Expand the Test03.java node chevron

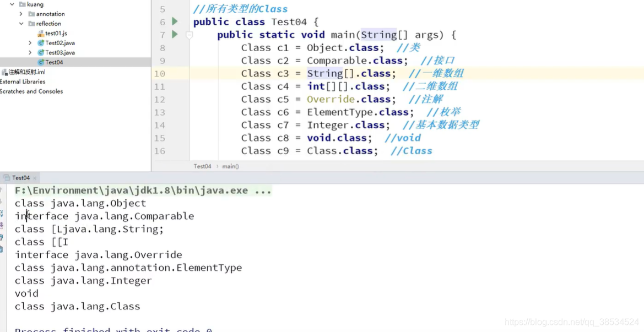click(30, 52)
